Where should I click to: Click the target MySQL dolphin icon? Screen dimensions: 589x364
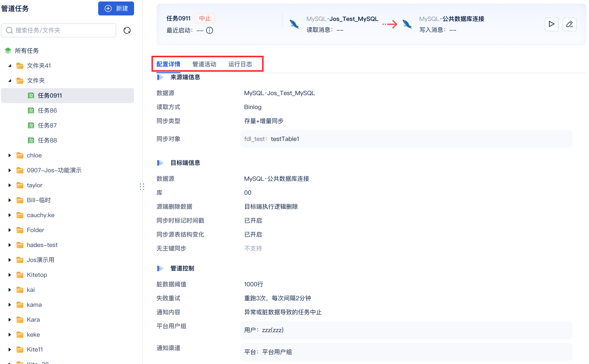pos(407,24)
